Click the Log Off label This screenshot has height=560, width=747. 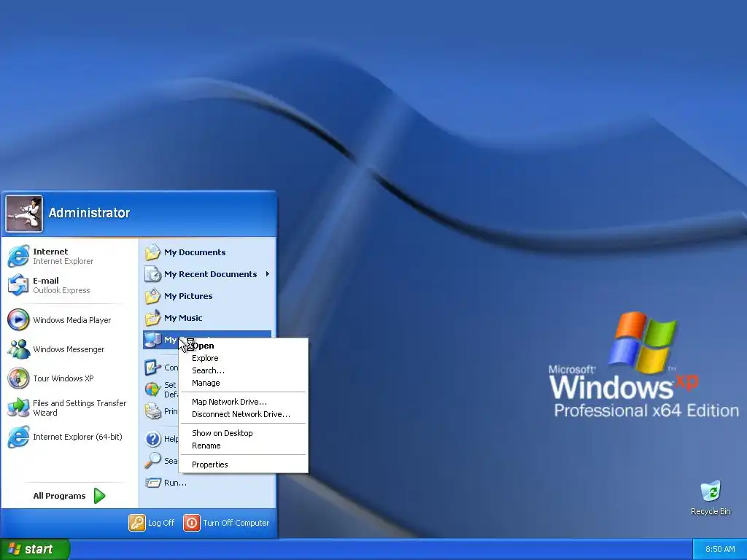click(161, 523)
